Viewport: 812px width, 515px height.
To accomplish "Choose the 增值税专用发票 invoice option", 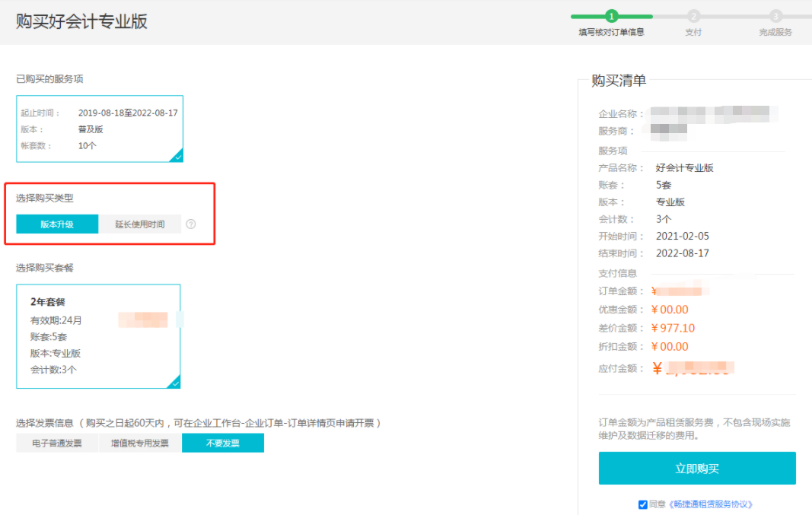I will tap(140, 443).
